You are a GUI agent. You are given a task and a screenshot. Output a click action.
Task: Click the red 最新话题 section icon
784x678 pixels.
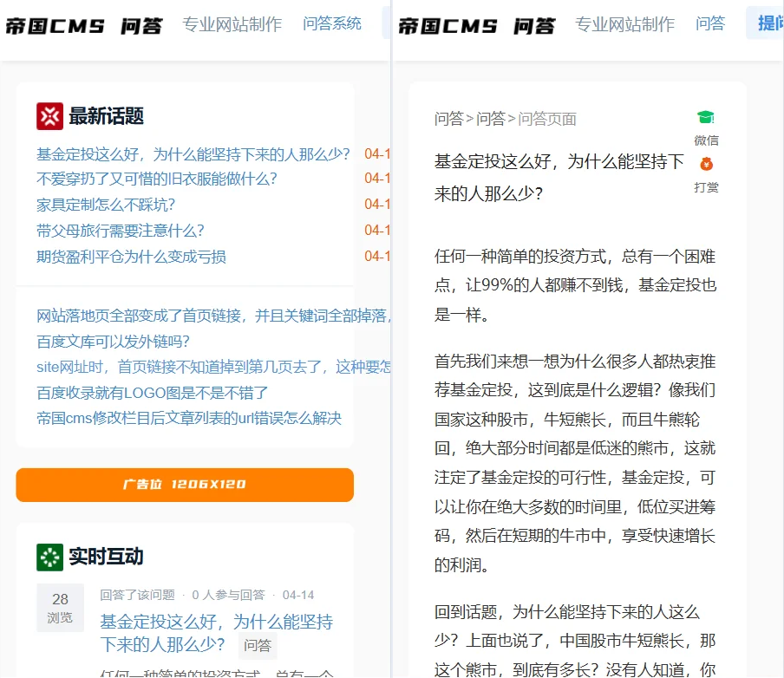pyautogui.click(x=49, y=115)
